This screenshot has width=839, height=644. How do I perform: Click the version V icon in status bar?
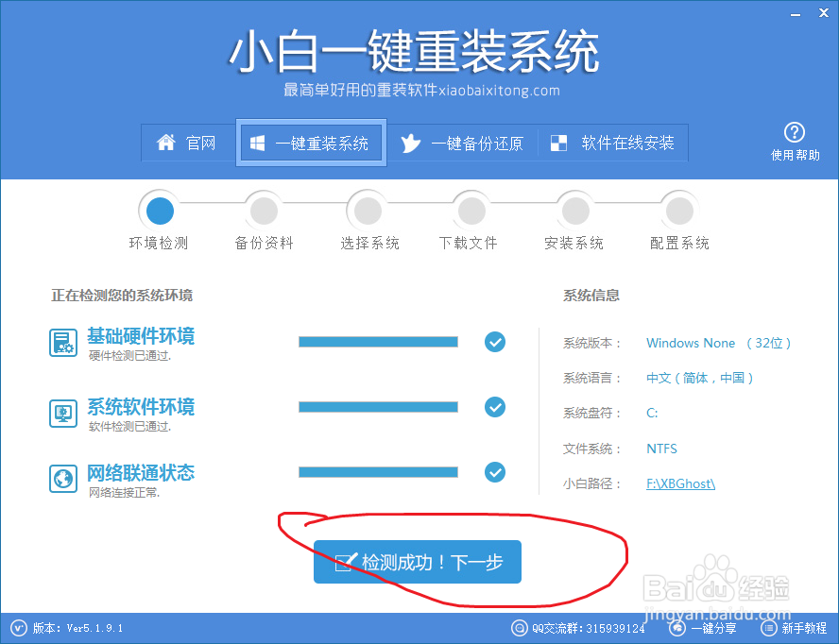click(19, 628)
